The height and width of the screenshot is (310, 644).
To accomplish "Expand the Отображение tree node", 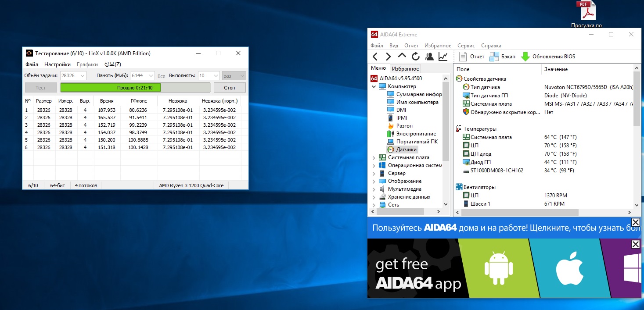I will 374,182.
